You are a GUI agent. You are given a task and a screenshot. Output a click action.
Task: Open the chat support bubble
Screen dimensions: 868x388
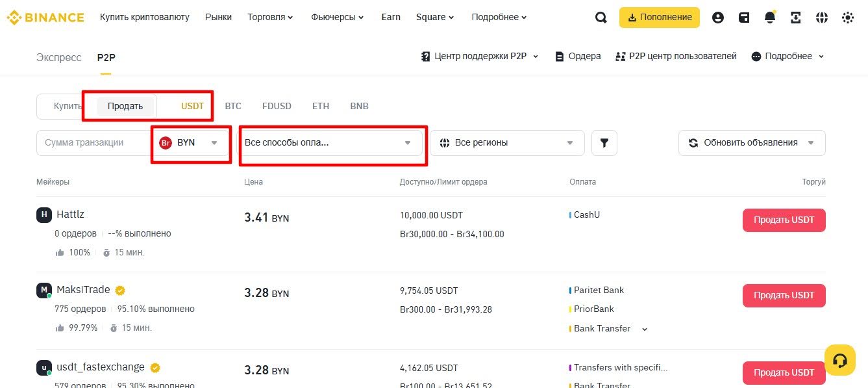840,359
